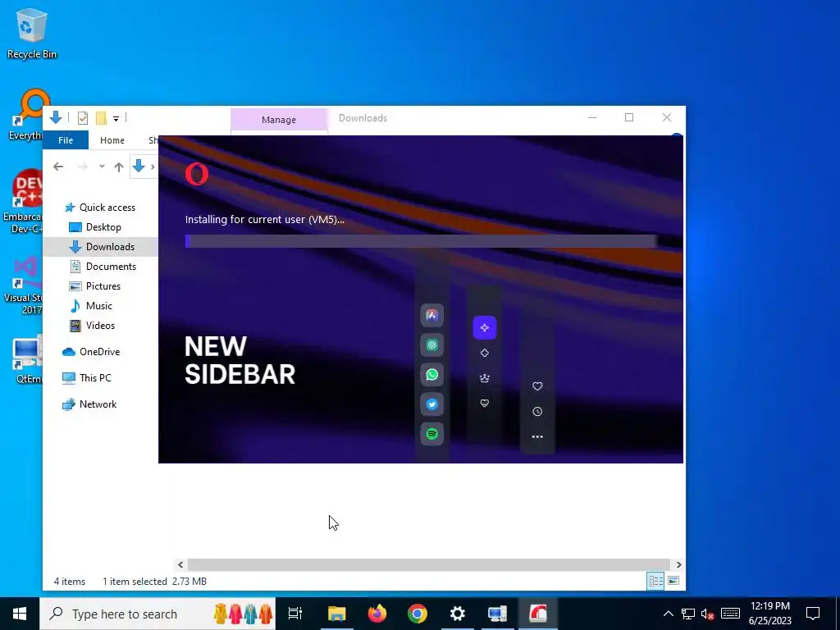
Task: Click the diamond icon in the middle preview column
Action: [x=484, y=353]
